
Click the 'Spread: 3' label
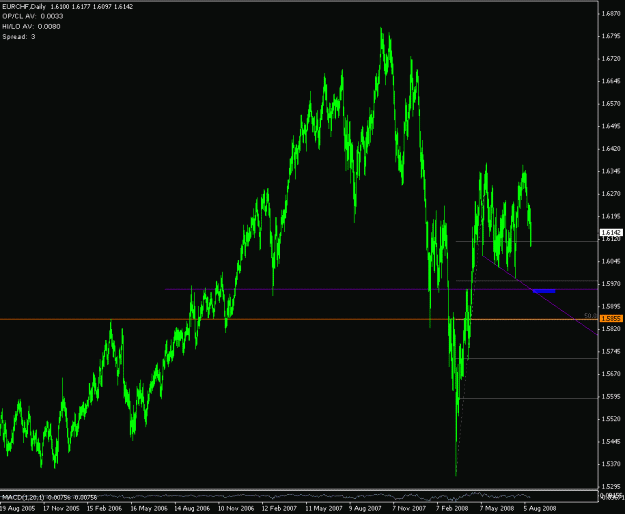click(19, 37)
